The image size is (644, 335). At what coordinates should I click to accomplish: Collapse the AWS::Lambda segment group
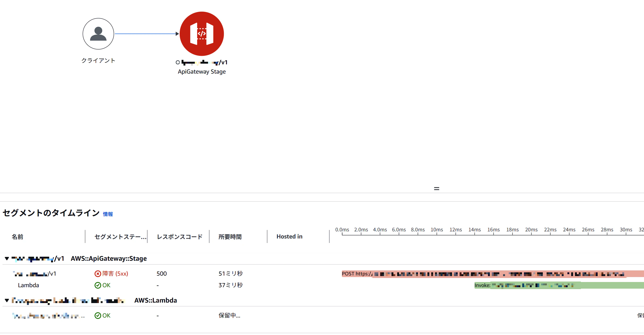coord(7,300)
